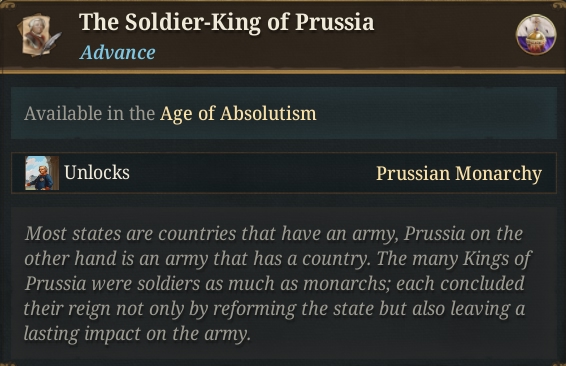Click the words "Available in the"
Screen dimensions: 566x366
click(x=90, y=114)
